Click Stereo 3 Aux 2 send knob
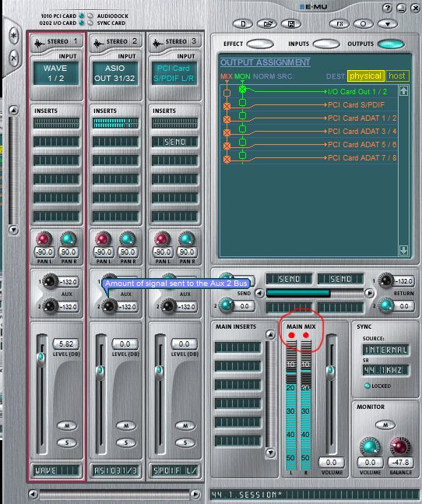 [168, 306]
